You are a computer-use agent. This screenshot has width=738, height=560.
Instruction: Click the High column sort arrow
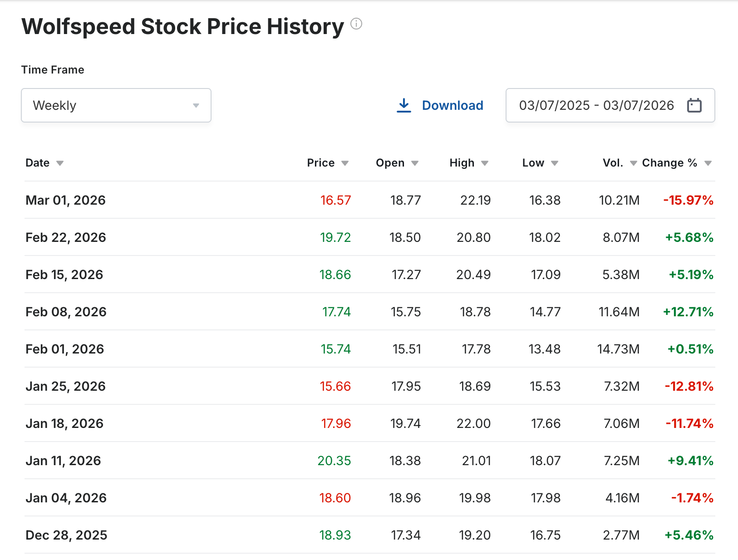pyautogui.click(x=485, y=163)
